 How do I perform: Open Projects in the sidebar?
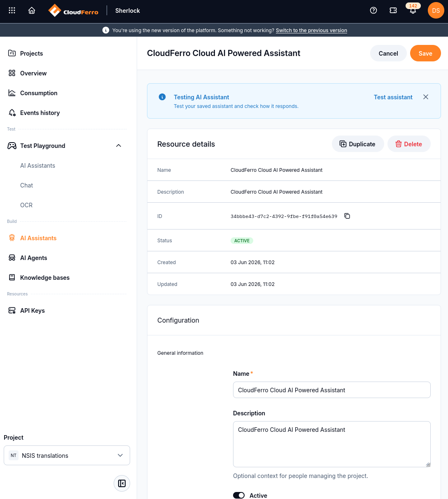click(31, 53)
